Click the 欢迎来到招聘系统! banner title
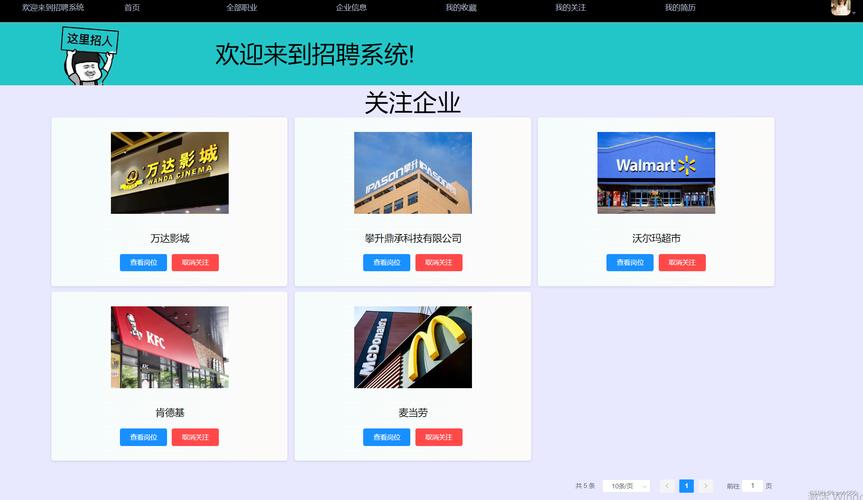 click(314, 55)
